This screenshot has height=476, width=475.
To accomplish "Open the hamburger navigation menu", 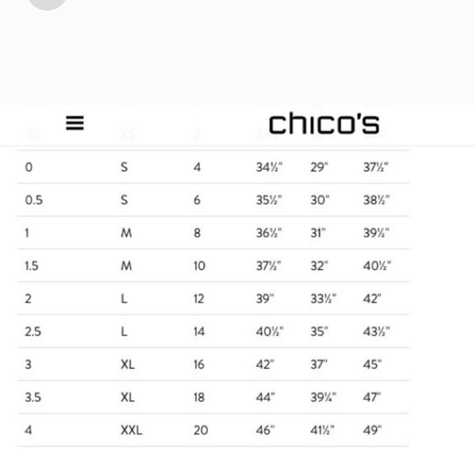I will click(74, 123).
